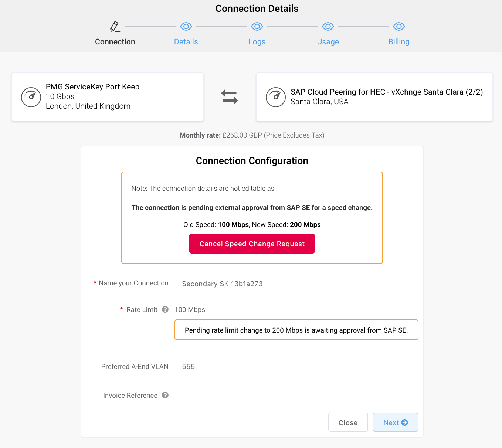Select the PMG ServiceKey Port Keep card
This screenshot has height=448, width=502.
(108, 97)
